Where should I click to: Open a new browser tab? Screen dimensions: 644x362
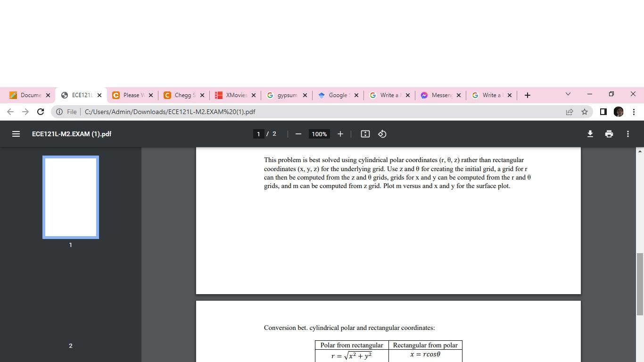tap(527, 95)
